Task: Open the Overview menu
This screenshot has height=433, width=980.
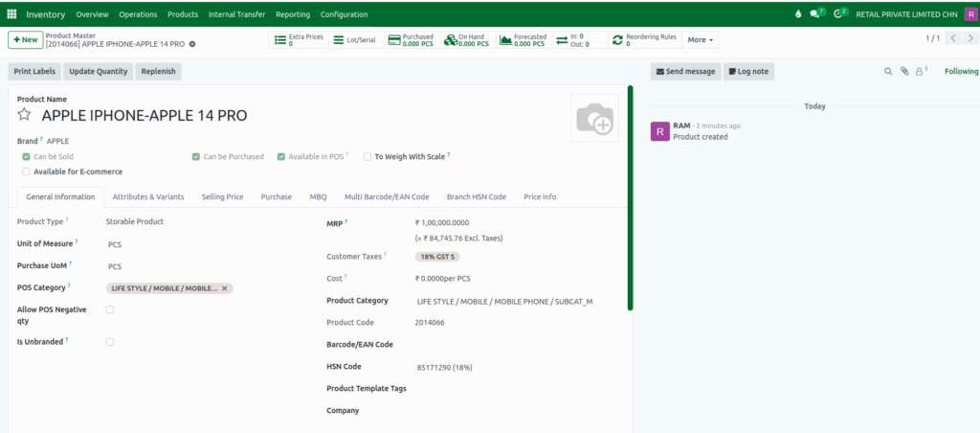Action: (92, 14)
